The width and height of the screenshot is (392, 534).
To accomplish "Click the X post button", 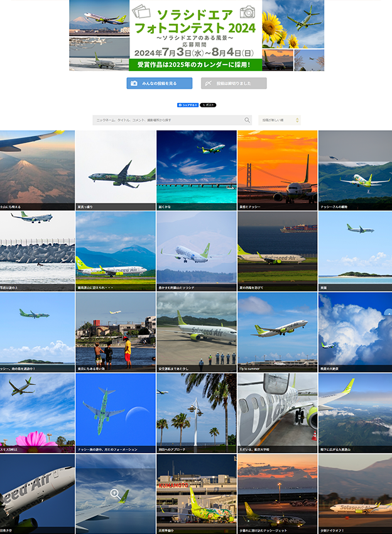I will (208, 105).
